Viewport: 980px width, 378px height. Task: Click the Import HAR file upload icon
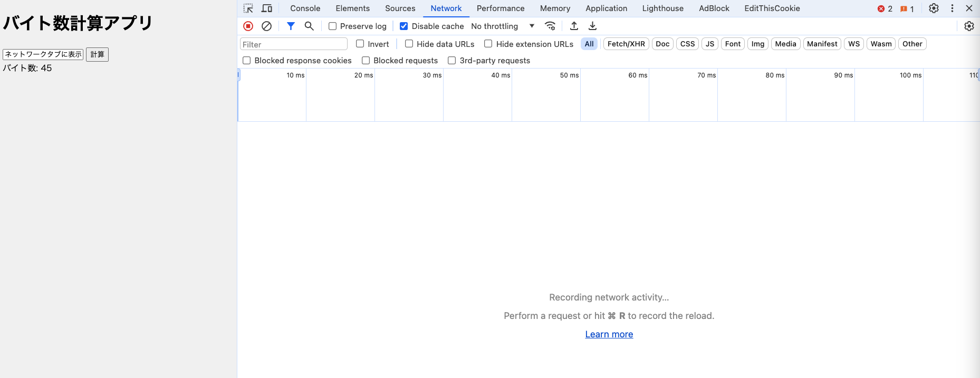[x=574, y=26]
